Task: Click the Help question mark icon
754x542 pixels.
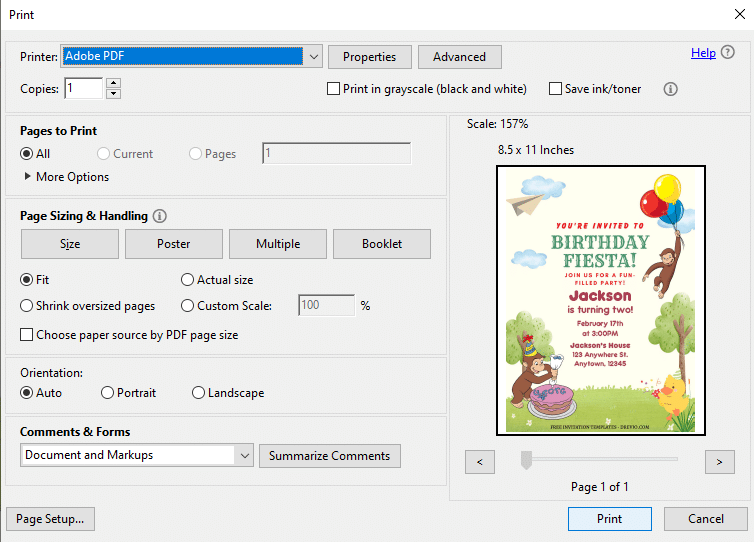Action: click(x=728, y=52)
